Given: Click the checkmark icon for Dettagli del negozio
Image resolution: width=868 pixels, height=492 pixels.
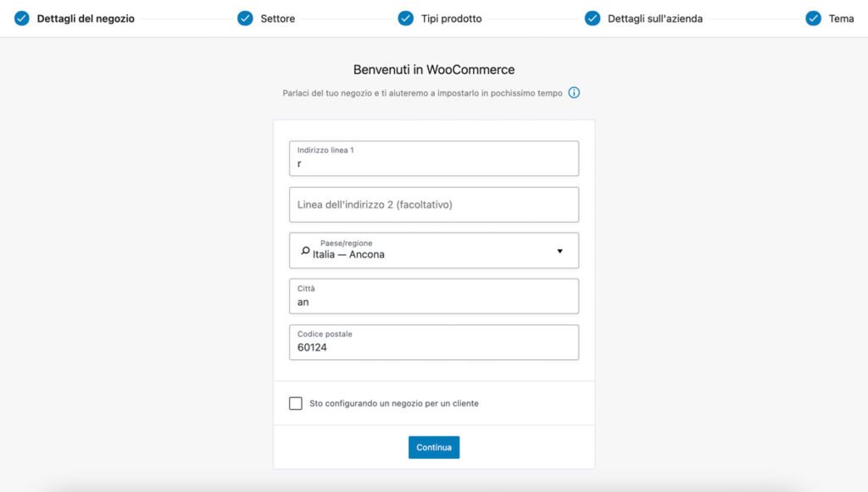Looking at the screenshot, I should [21, 19].
